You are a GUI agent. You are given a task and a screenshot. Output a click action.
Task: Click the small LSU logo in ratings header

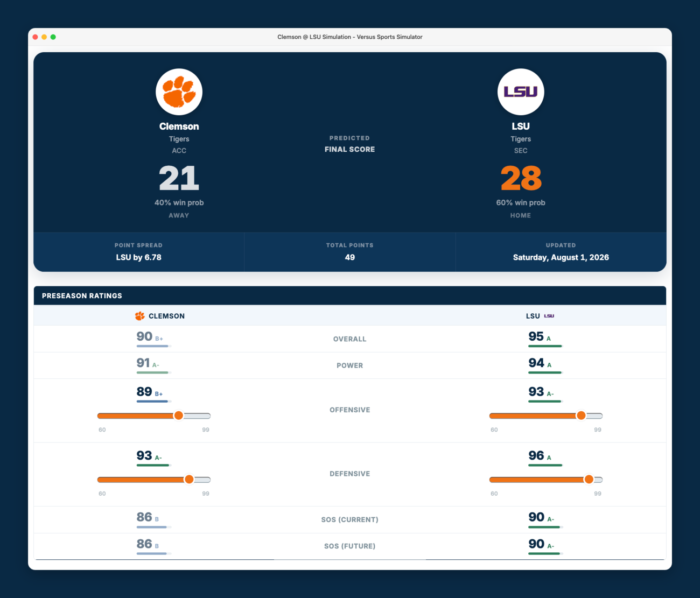coord(549,316)
